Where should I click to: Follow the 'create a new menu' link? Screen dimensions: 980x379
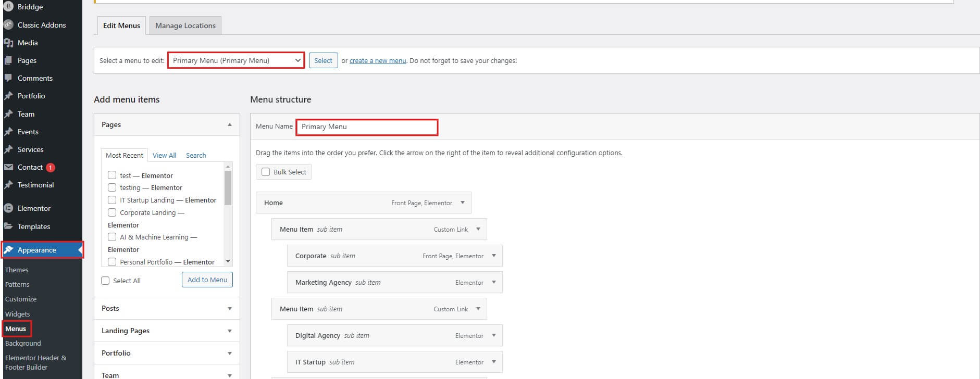(x=377, y=60)
